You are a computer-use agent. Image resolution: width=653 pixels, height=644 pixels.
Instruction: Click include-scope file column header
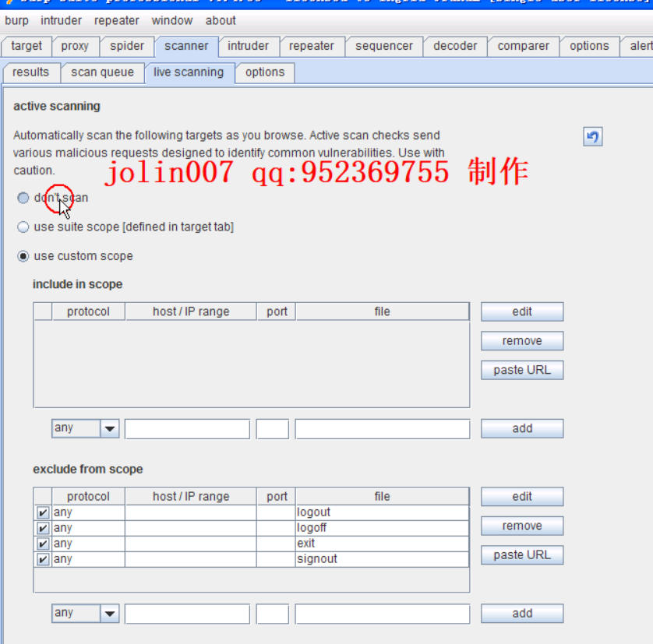coord(383,311)
